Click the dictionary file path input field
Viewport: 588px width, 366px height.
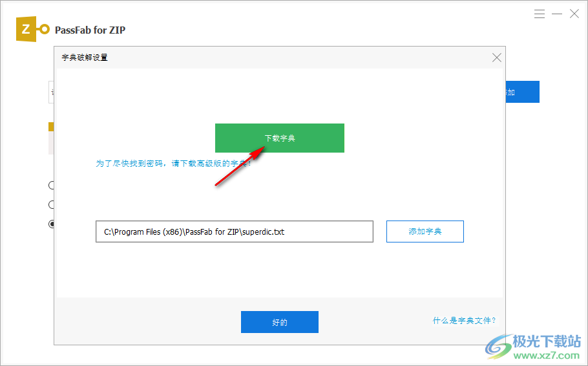pyautogui.click(x=235, y=231)
